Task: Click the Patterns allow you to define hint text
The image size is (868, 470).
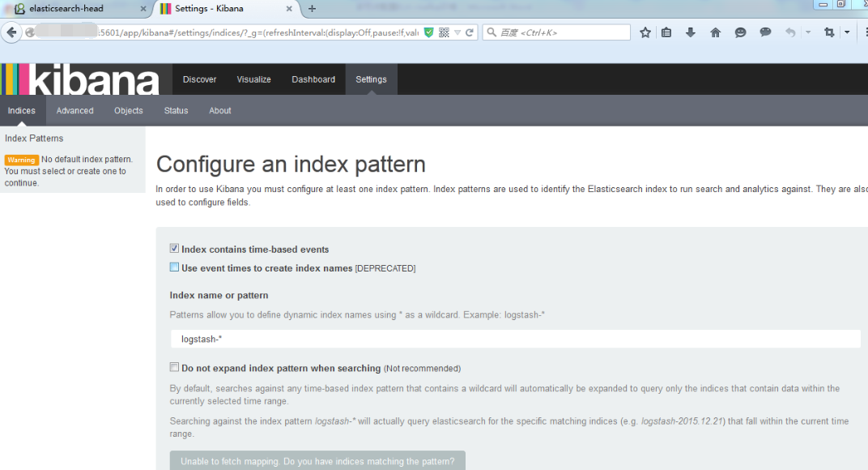Action: click(x=357, y=314)
